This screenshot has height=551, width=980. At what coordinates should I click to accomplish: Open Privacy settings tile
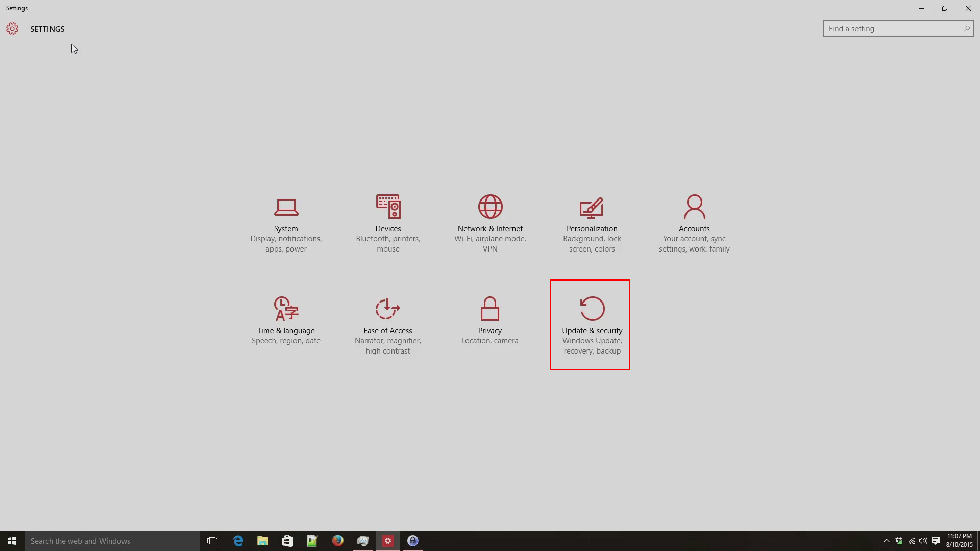(x=490, y=320)
